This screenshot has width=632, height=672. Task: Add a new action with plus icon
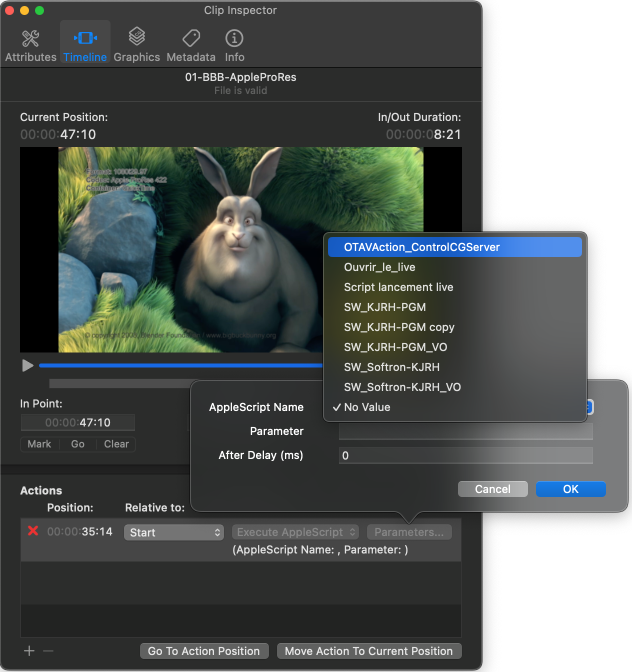tap(29, 650)
